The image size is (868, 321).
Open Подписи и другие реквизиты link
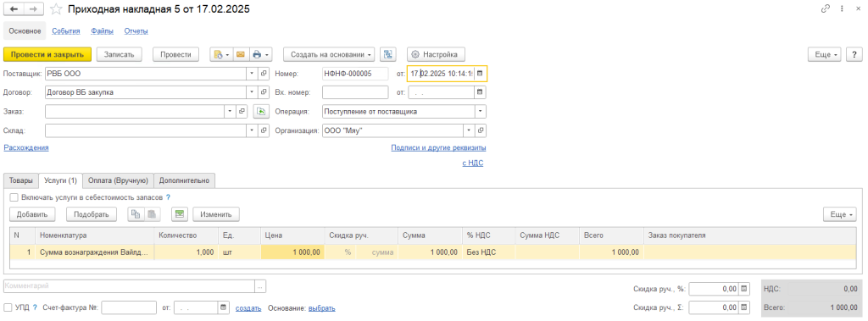(438, 147)
